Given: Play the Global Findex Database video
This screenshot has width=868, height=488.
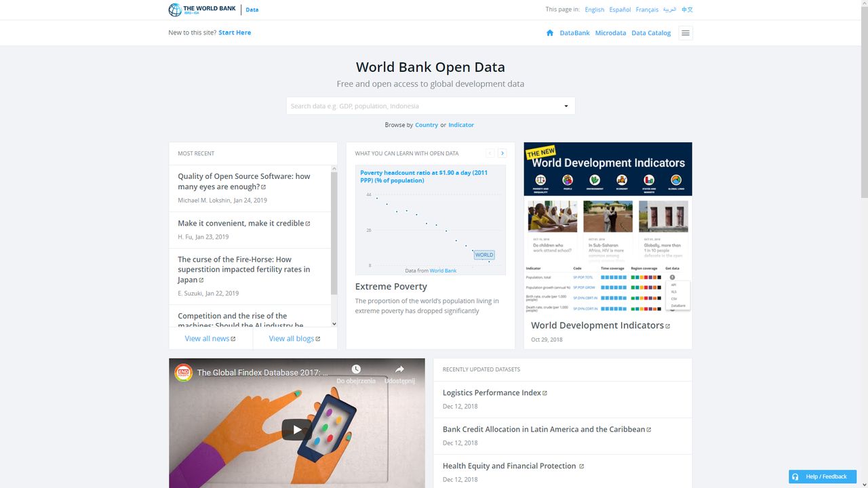Looking at the screenshot, I should [x=297, y=430].
